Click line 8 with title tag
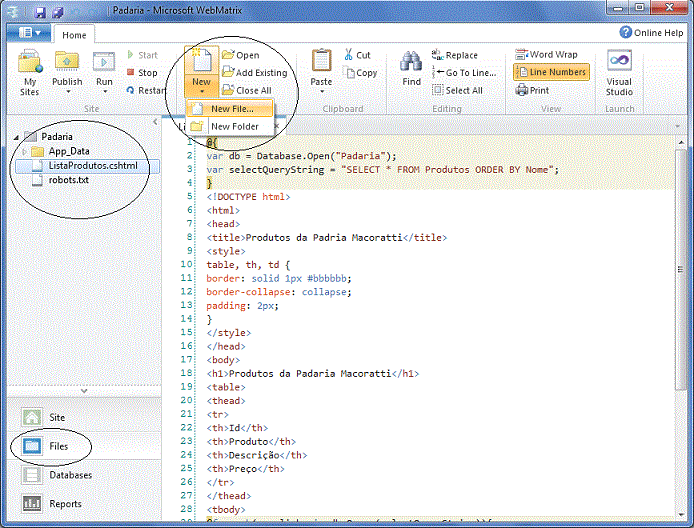 point(327,238)
